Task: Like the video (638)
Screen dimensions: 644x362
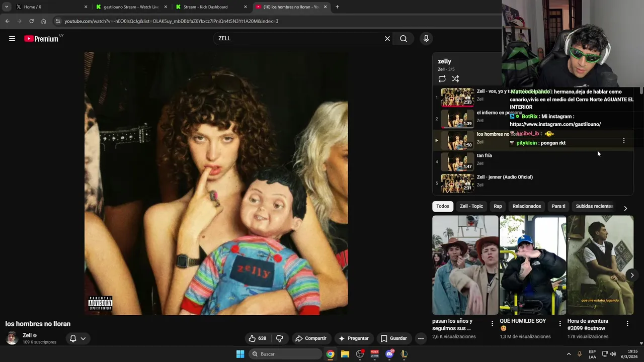Action: click(258, 338)
